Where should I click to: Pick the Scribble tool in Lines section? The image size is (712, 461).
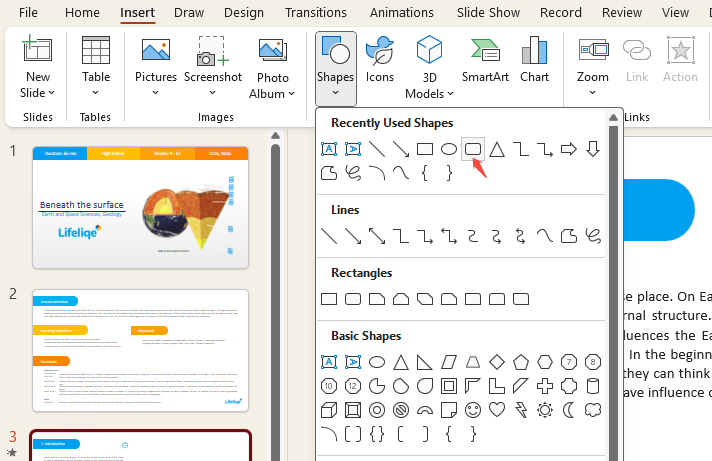point(593,236)
